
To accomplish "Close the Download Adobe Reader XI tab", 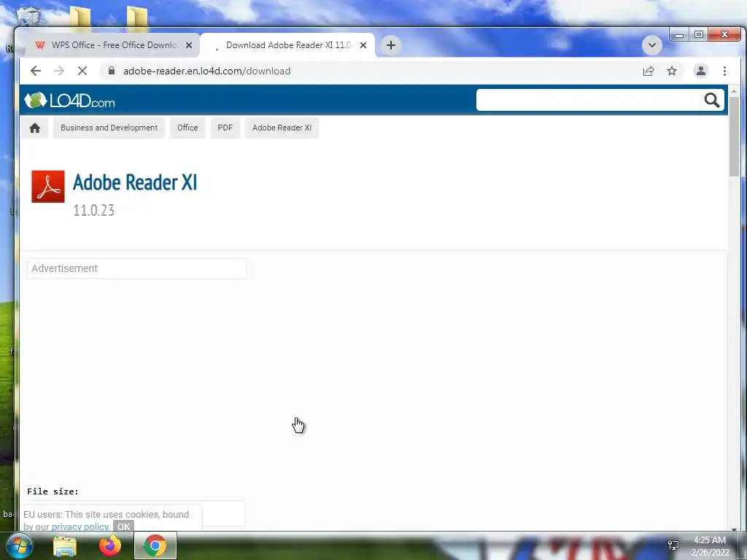I will 363,45.
